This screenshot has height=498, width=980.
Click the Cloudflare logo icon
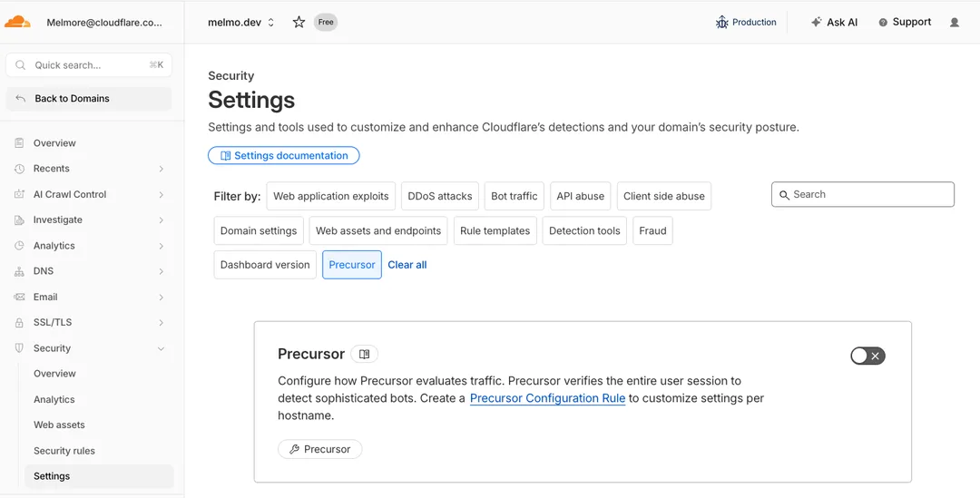click(17, 22)
